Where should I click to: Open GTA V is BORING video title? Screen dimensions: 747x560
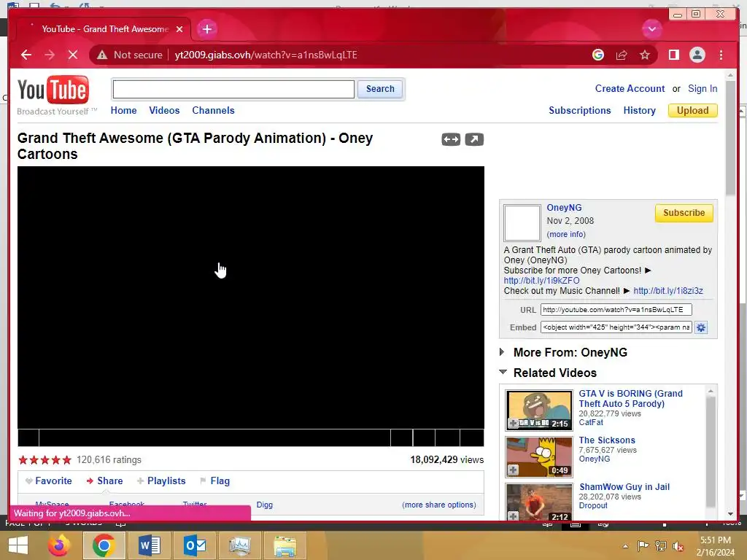click(630, 399)
